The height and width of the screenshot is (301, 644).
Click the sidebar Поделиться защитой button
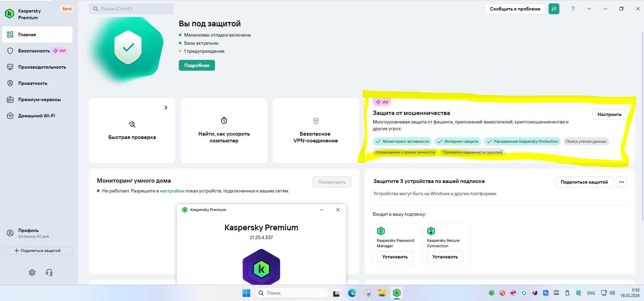[37, 251]
